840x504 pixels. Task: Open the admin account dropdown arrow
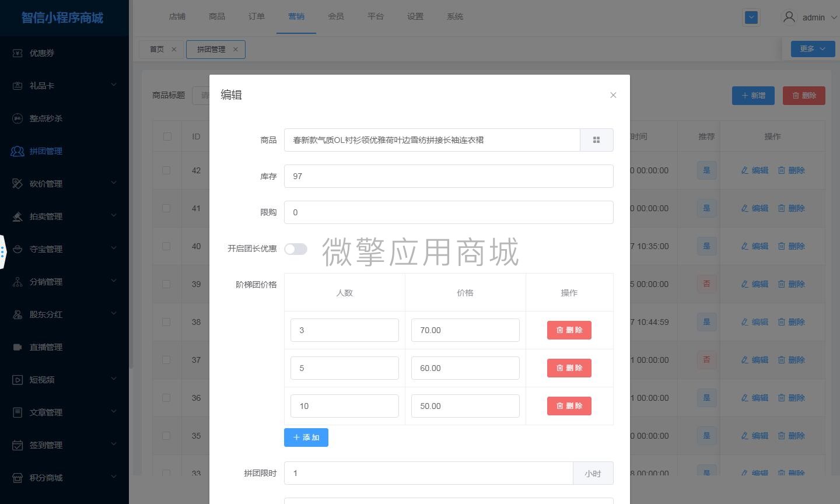[x=834, y=17]
